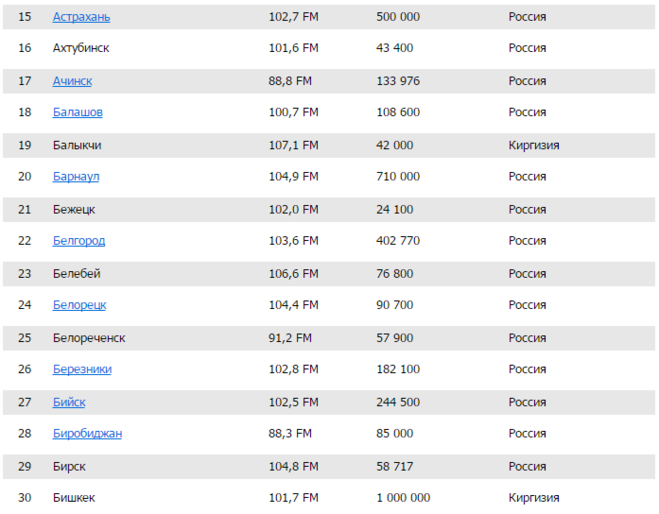Follow the Бийск hyperlink
Screen dimensions: 659x514
(69, 402)
